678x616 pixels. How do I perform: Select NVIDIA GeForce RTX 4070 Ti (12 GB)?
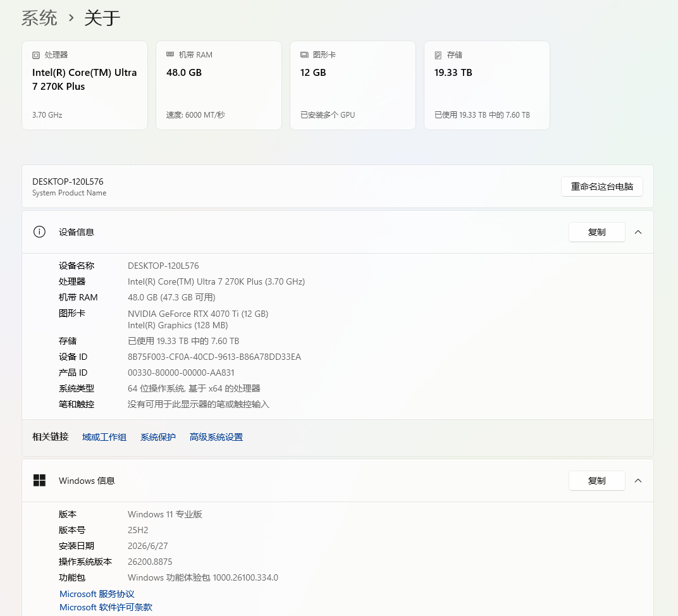click(198, 314)
